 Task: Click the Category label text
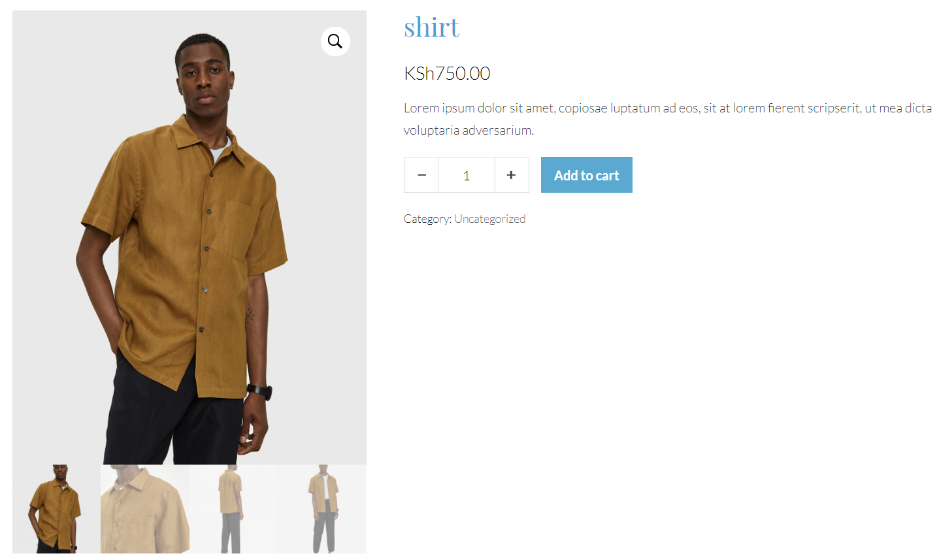point(427,219)
